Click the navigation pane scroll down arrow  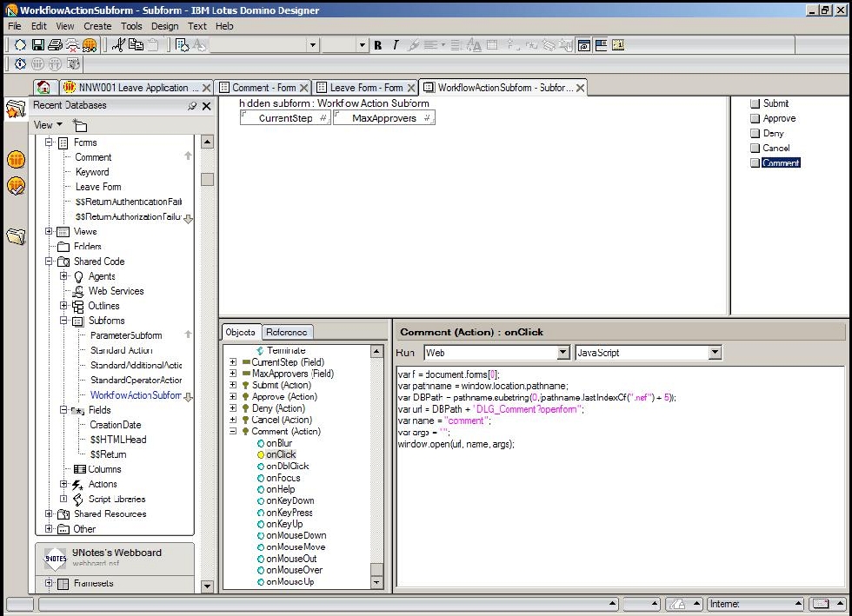pos(207,586)
